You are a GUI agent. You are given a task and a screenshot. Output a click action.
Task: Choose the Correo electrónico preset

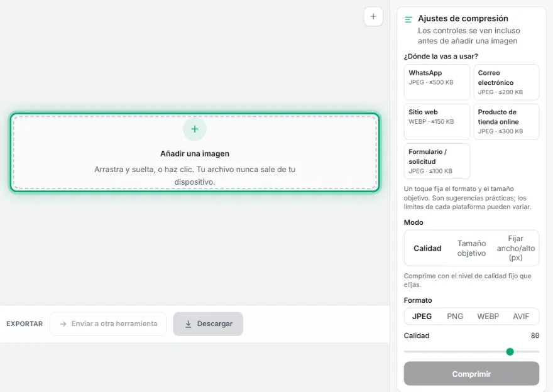point(506,82)
